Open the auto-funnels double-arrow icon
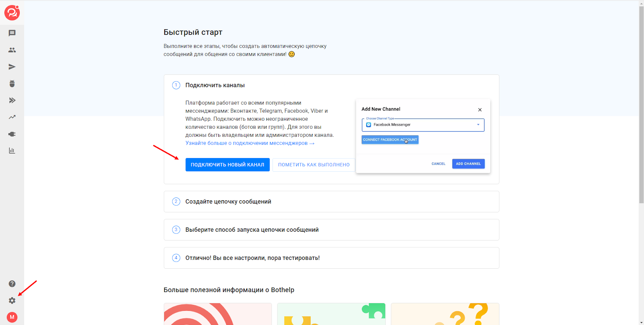 pos(12,101)
